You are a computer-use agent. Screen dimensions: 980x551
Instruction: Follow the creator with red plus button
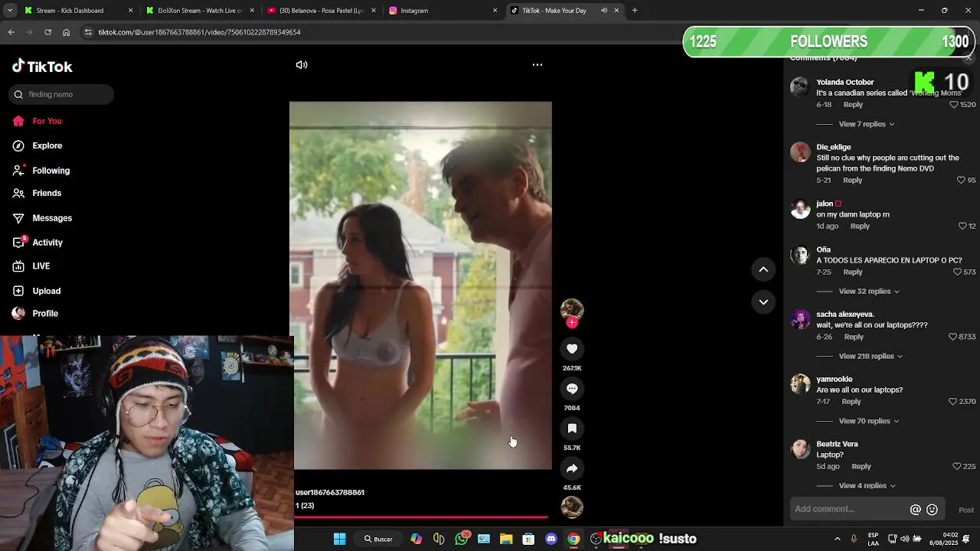572,323
